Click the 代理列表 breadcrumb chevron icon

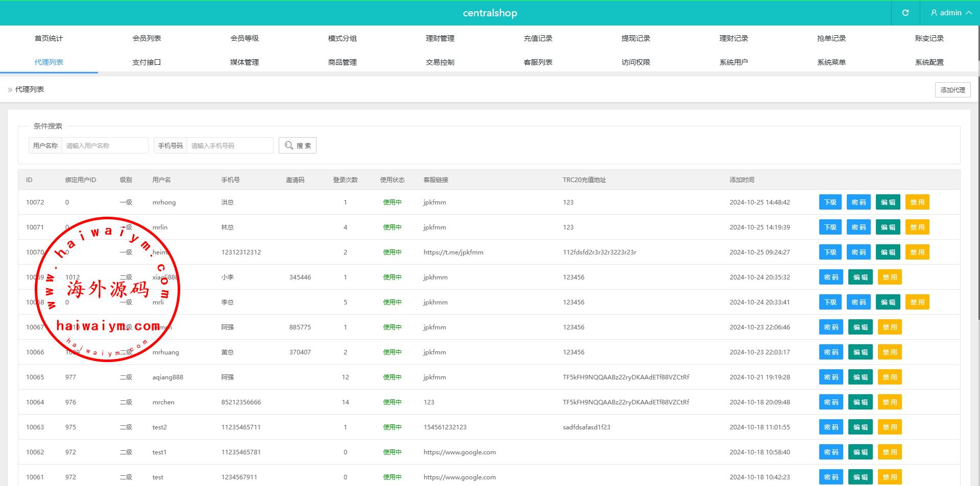[x=10, y=90]
